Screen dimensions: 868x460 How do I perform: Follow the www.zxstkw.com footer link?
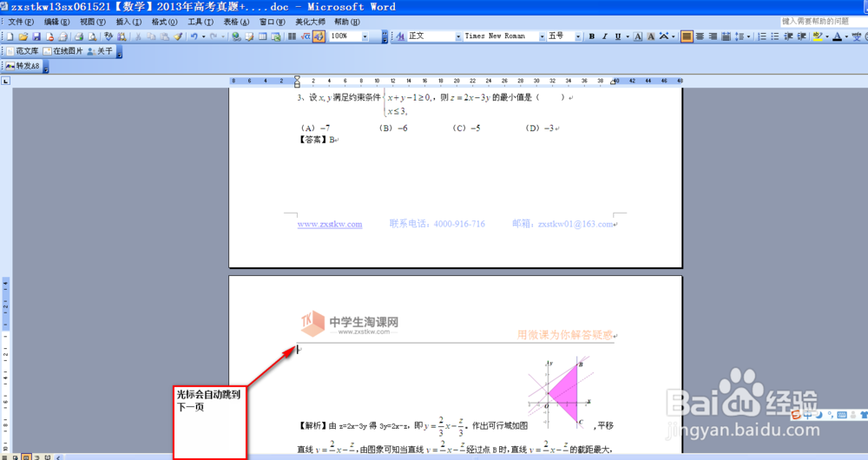[329, 224]
